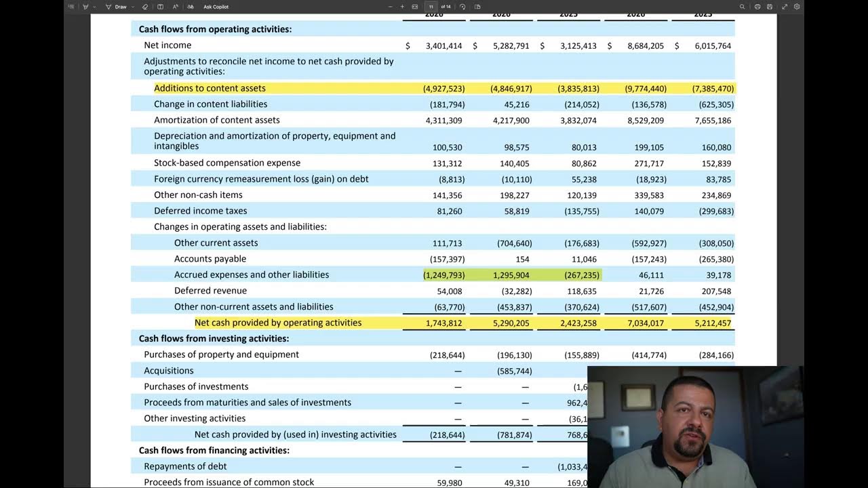This screenshot has width=868, height=488.
Task: Zoom in with the plus icon
Action: [x=402, y=7]
